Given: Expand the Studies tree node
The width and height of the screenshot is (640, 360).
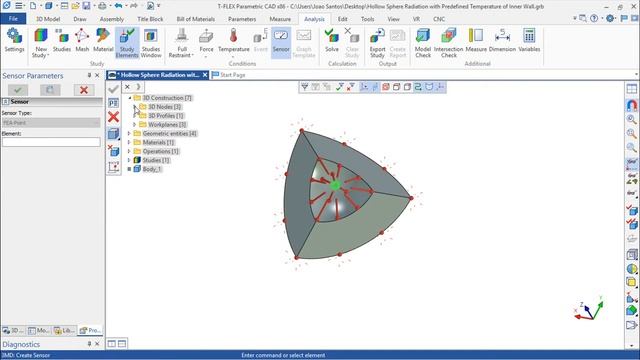Looking at the screenshot, I should point(129,160).
